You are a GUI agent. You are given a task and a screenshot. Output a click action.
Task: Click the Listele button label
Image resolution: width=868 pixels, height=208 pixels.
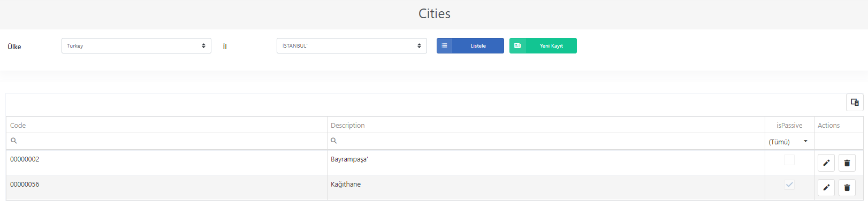[478, 46]
